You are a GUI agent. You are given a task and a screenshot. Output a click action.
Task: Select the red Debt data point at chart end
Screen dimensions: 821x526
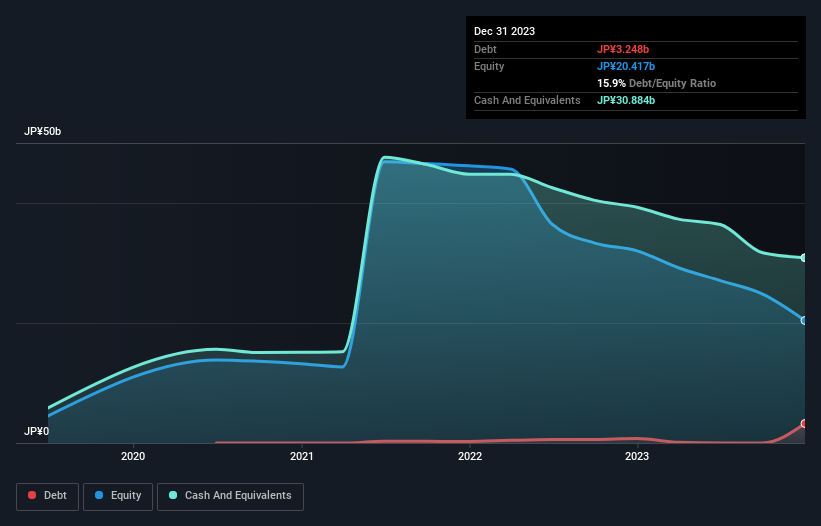tap(804, 423)
